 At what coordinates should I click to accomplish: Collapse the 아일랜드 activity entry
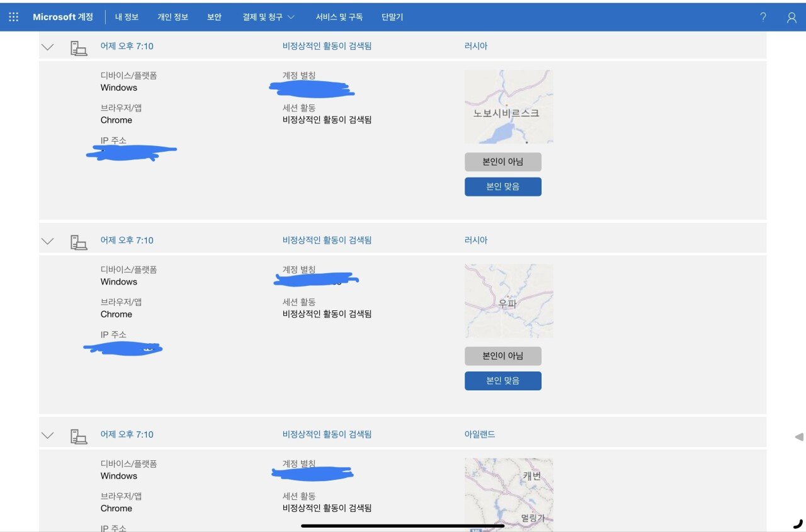coord(48,435)
